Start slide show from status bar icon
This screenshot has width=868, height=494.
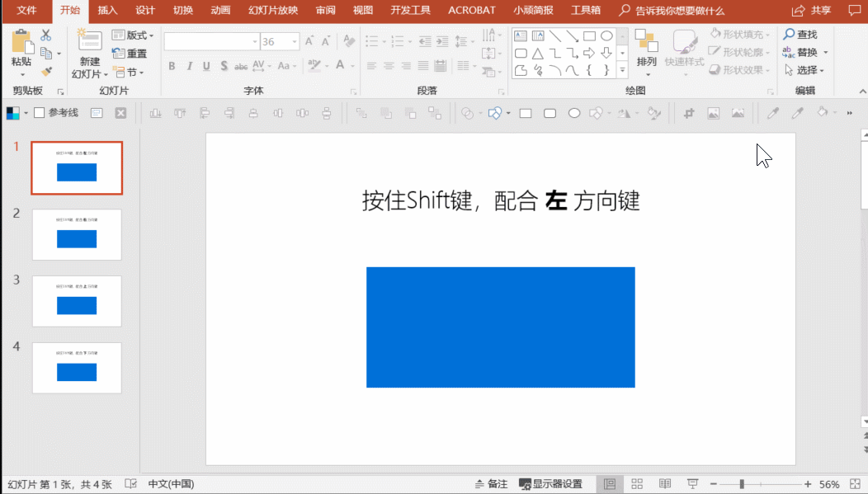click(692, 484)
